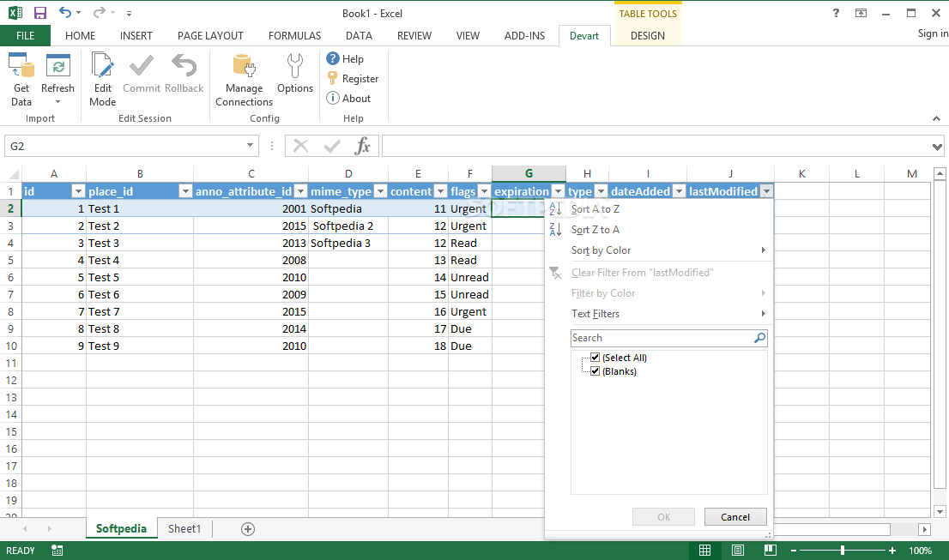Click the Cancel button in filter menu

pos(735,517)
